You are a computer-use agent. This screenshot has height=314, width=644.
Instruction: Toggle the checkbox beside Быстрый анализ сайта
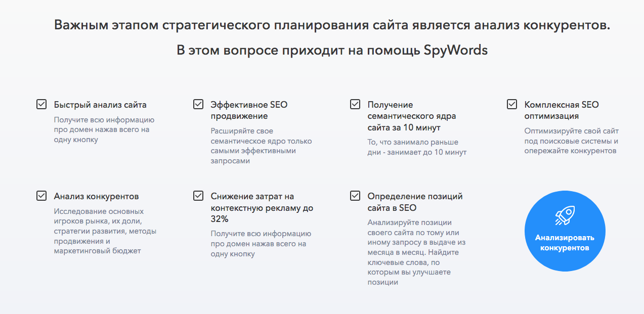click(41, 104)
